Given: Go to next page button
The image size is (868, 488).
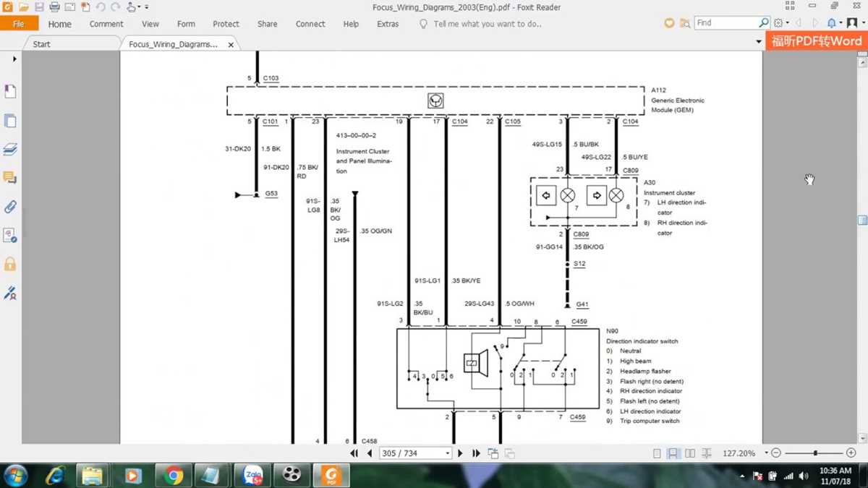Looking at the screenshot, I should (460, 453).
